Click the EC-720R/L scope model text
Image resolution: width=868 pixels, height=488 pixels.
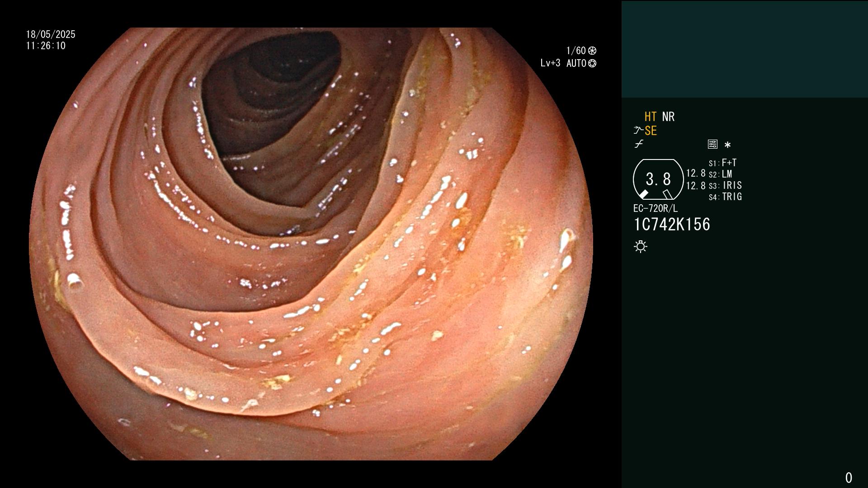[656, 208]
